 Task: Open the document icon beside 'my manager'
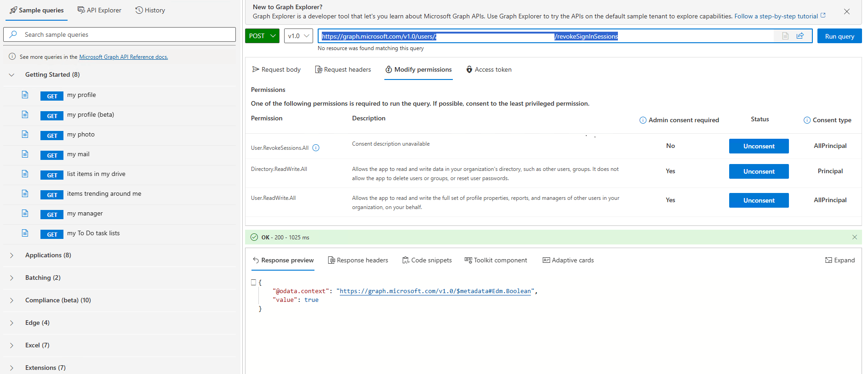[25, 213]
